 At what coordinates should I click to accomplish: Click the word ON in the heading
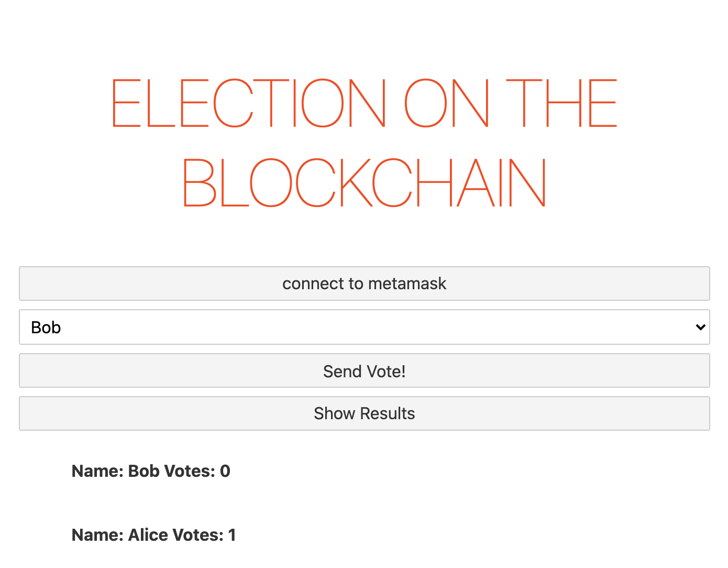[x=447, y=103]
